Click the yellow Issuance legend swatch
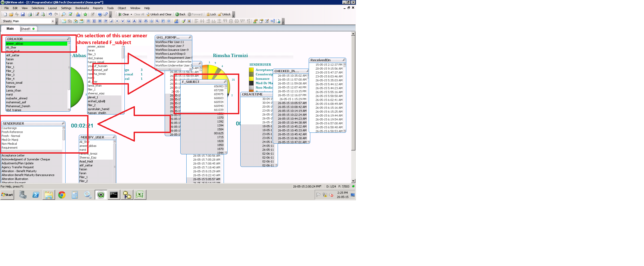644x266 pixels. (251, 79)
